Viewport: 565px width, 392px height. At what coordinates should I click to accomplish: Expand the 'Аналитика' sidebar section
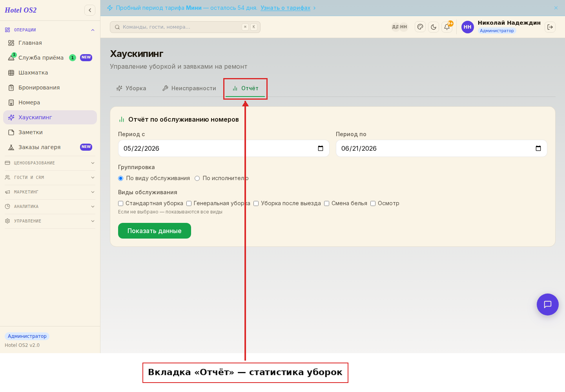tap(50, 206)
